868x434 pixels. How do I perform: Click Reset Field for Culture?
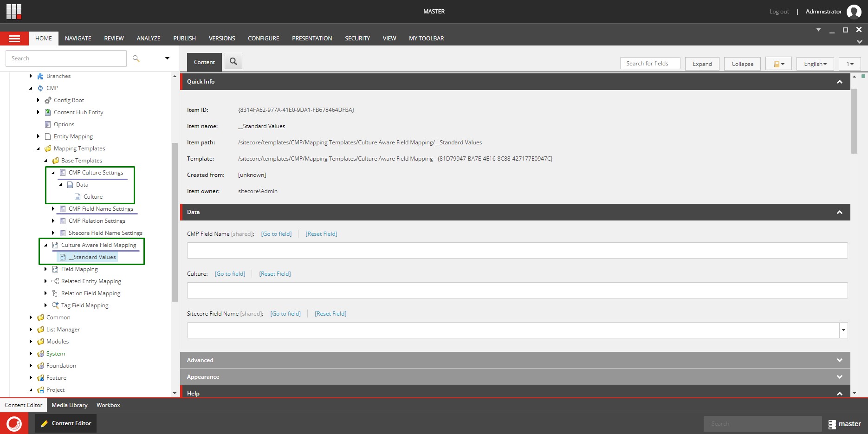point(275,274)
